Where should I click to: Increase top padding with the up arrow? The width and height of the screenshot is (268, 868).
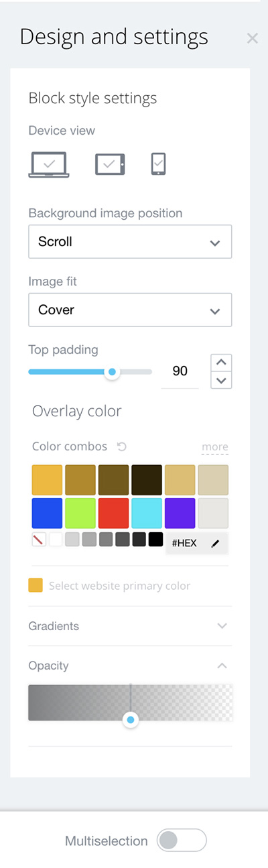coord(221,363)
